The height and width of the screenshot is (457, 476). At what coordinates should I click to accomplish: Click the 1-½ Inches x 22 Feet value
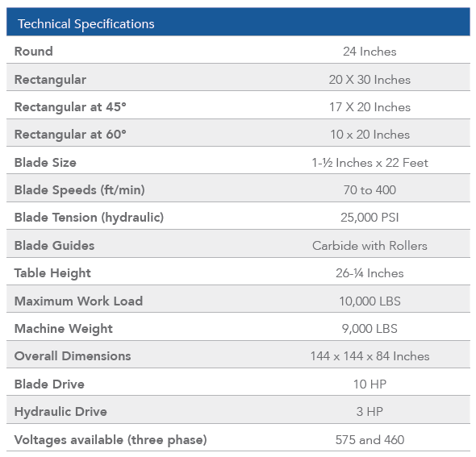[370, 163]
